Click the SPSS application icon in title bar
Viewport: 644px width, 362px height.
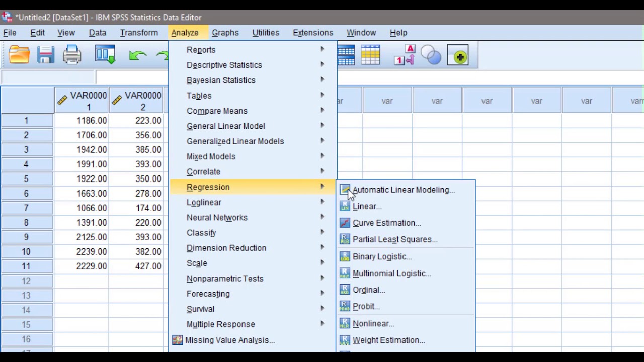click(x=7, y=17)
